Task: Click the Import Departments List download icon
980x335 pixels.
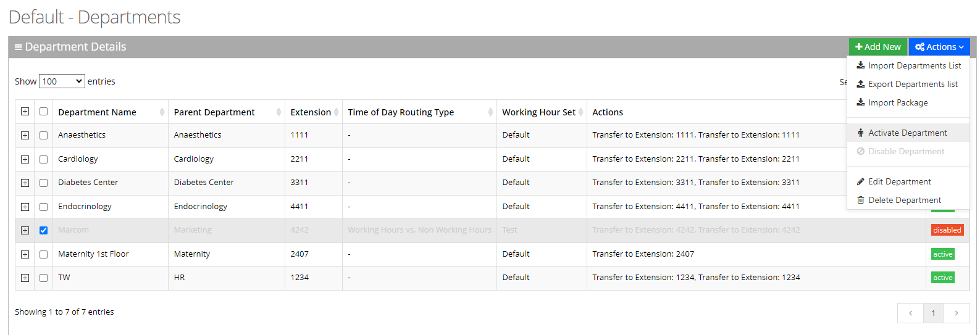Action: [x=860, y=65]
